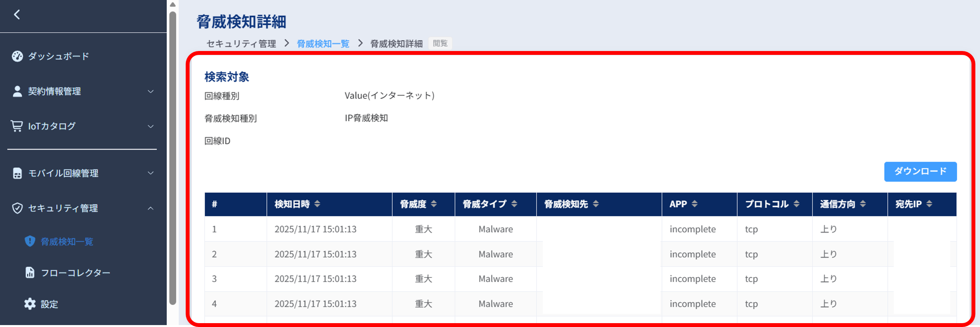Sort by プロトコル using sort arrows
The height and width of the screenshot is (327, 980).
(x=796, y=204)
